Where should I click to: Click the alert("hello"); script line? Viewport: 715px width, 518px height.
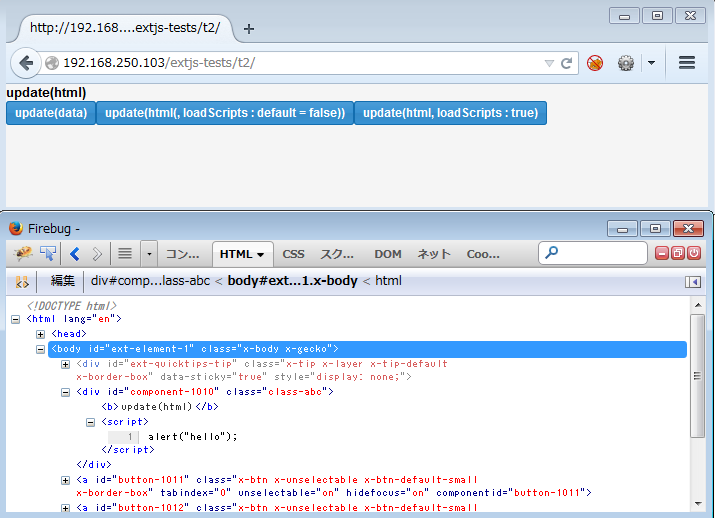192,437
